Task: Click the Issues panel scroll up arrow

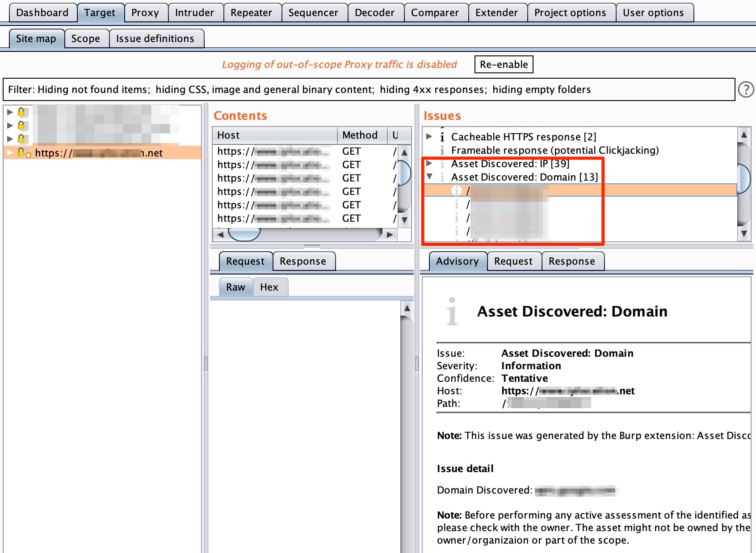Action: pos(743,135)
